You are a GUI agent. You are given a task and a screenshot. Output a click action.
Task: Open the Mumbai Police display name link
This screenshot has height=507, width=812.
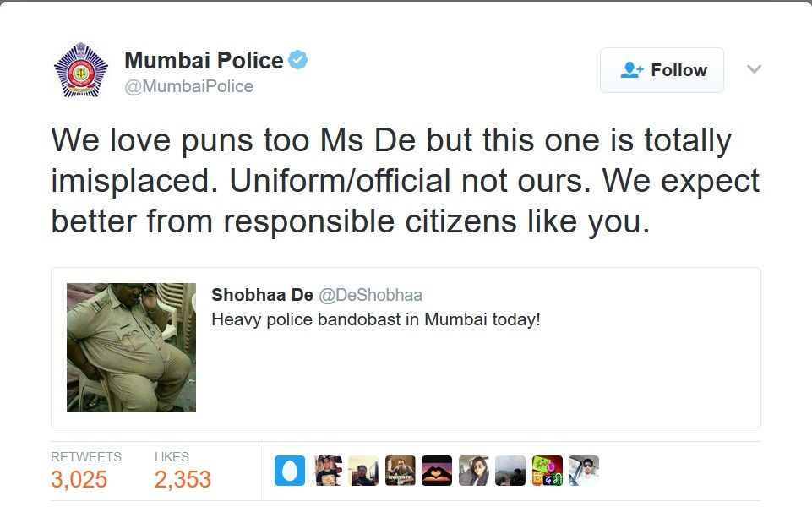[x=204, y=61]
